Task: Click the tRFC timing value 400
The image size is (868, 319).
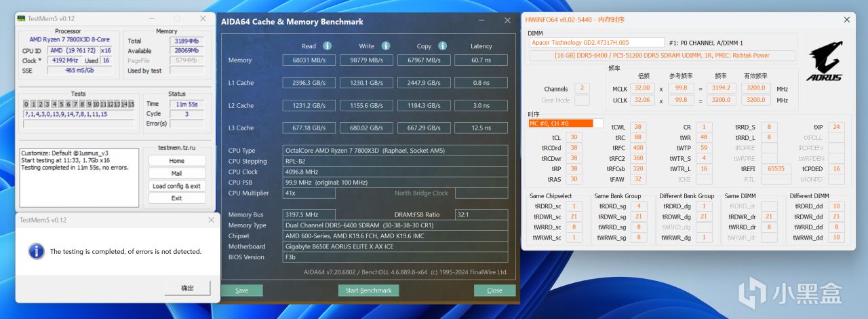Action: (x=637, y=147)
